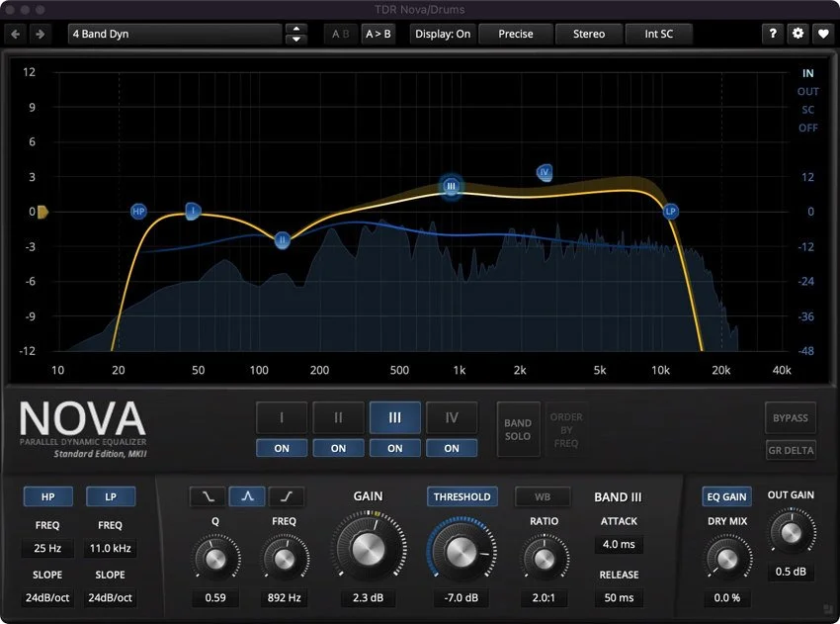
Task: Step presets using the up/down arrows
Action: pyautogui.click(x=296, y=35)
